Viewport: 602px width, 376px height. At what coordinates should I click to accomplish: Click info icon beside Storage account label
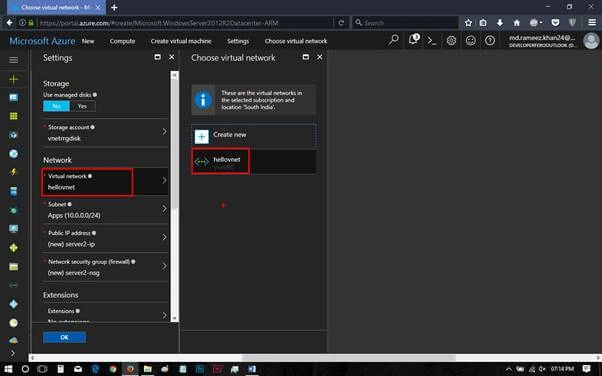(x=93, y=127)
